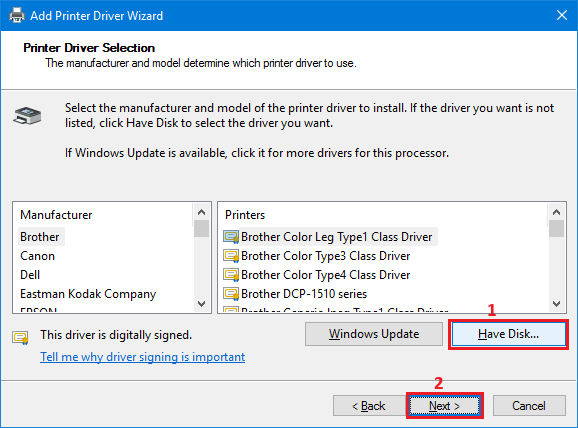Click the Brother Color Type3 certificate icon
Viewport: 578px width, 428px height.
pos(231,256)
